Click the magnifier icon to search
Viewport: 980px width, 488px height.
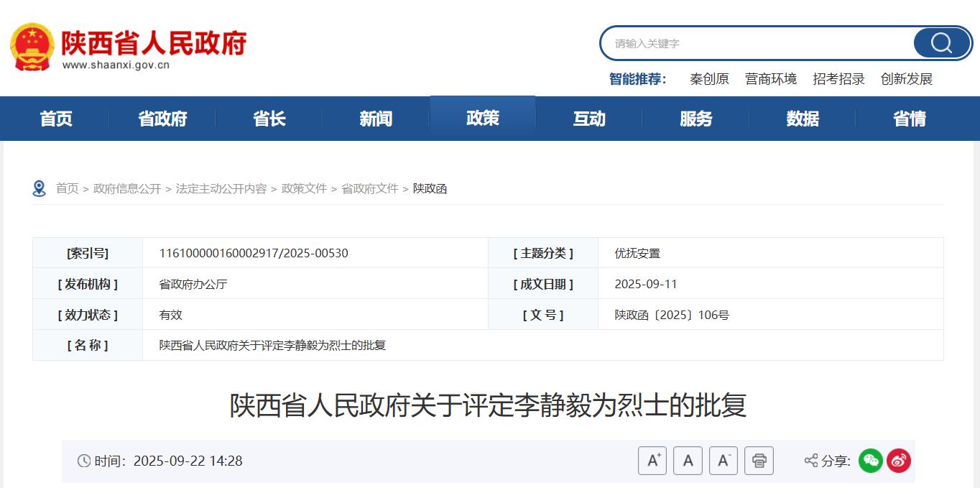(x=940, y=43)
